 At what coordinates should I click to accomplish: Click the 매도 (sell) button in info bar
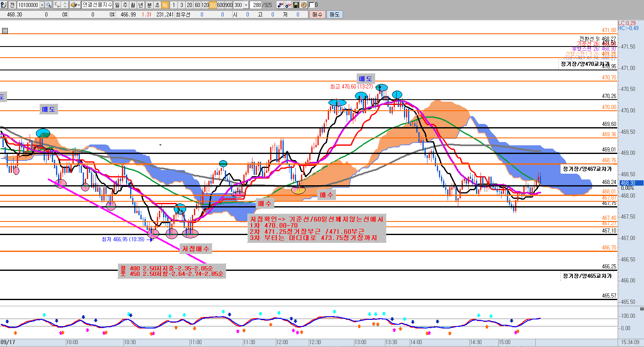click(334, 14)
